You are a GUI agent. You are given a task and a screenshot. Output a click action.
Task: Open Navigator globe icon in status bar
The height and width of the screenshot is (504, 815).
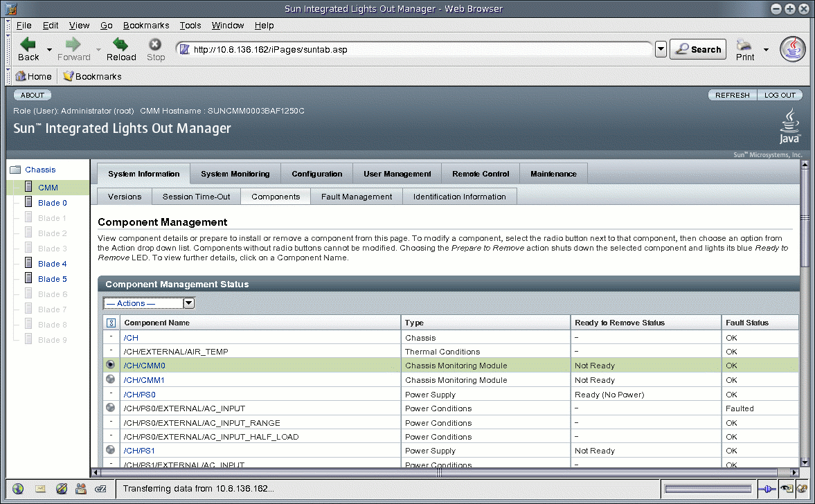[18, 488]
